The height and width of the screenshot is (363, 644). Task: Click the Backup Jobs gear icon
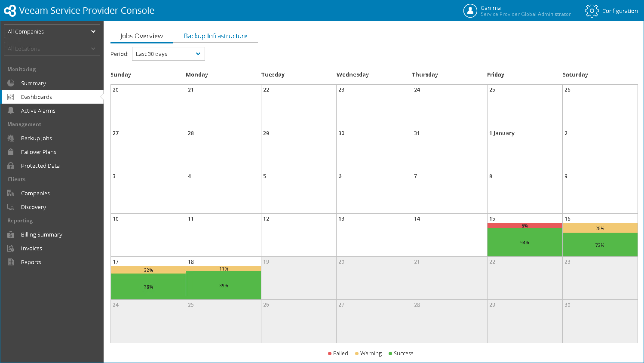(11, 138)
